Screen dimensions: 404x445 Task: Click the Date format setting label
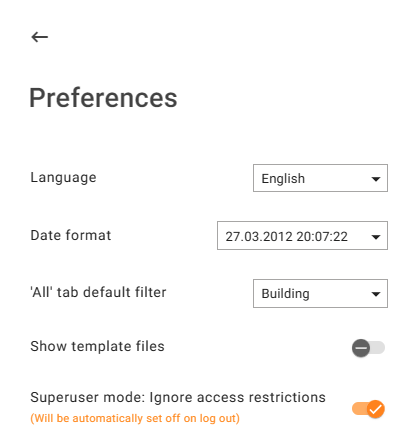(x=71, y=235)
